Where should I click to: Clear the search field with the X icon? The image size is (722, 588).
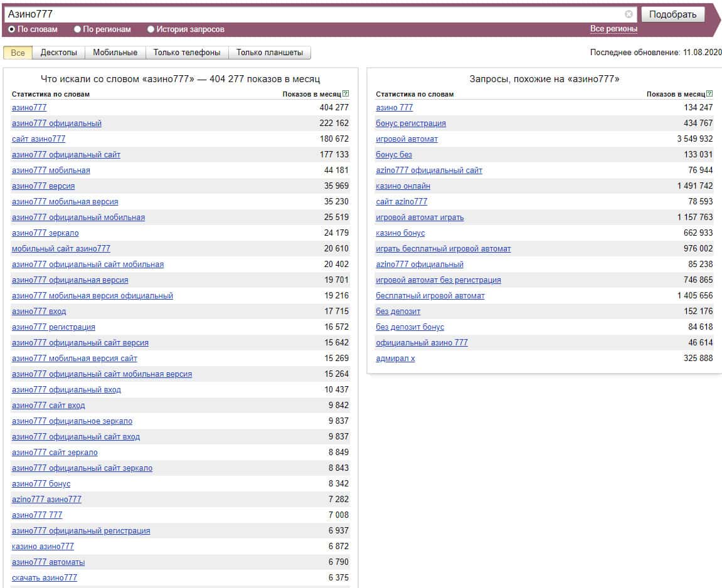(629, 14)
